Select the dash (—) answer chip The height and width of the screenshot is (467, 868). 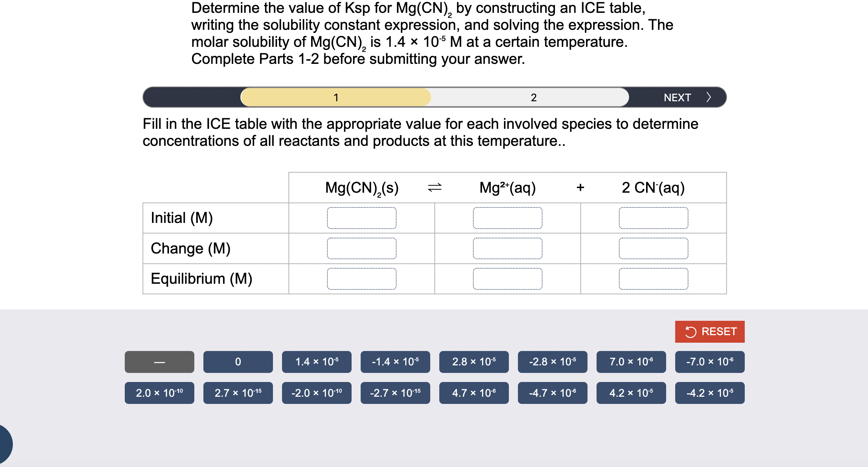click(159, 362)
